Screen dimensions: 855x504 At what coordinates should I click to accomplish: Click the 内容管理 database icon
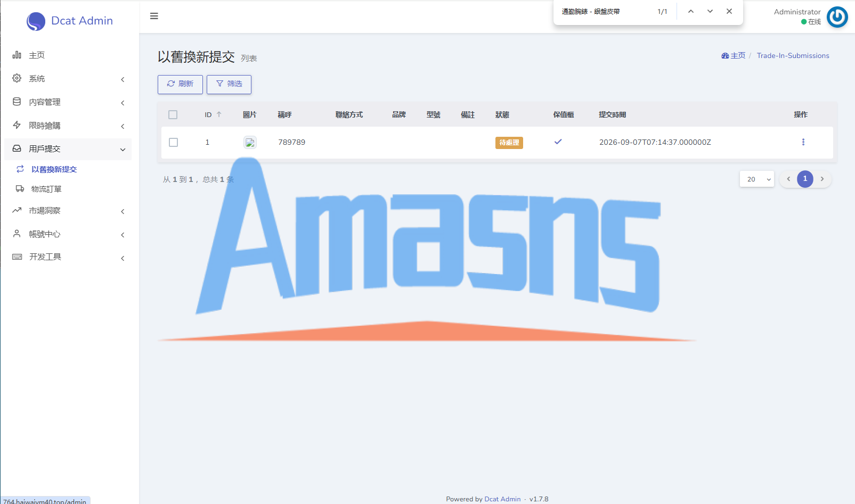pyautogui.click(x=17, y=102)
